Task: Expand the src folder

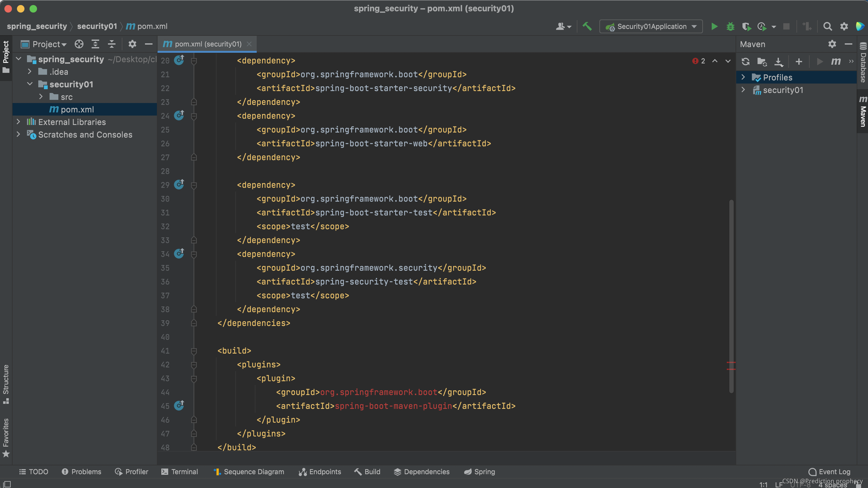Action: click(x=41, y=97)
